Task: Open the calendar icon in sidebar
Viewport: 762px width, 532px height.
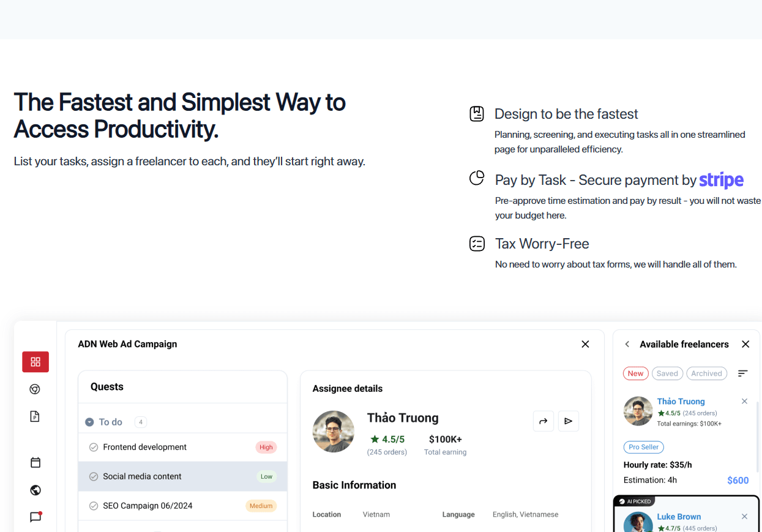Action: (x=35, y=463)
